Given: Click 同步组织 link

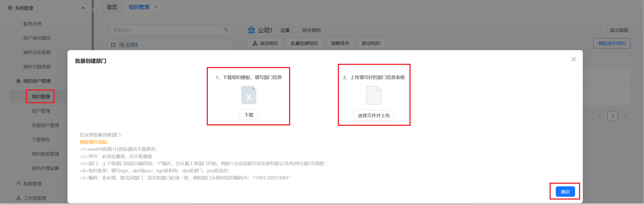Looking at the screenshot, I should click(x=312, y=30).
